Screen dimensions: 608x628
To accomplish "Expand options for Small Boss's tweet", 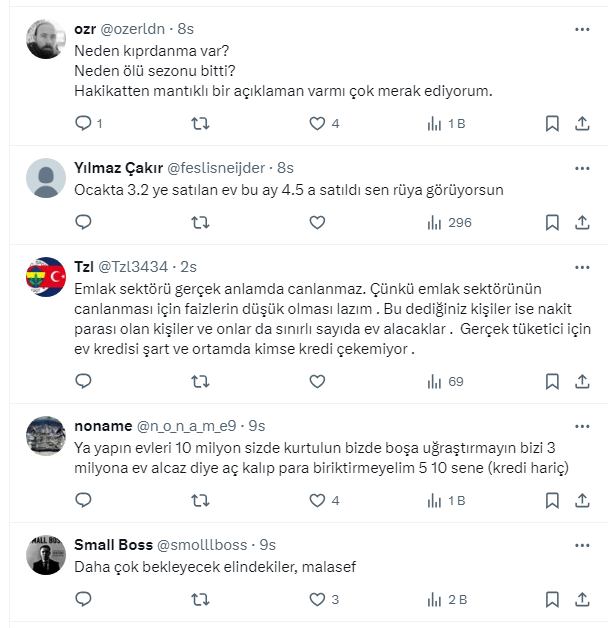I will point(582,545).
